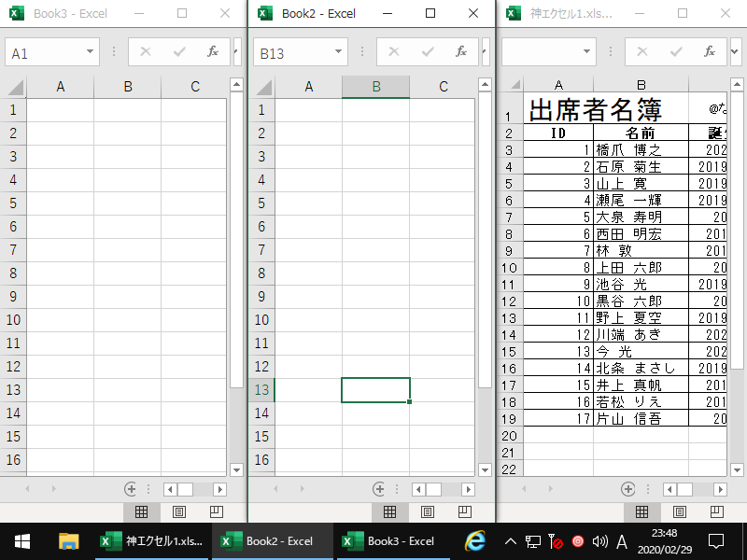Show hidden tray icons via chevron

click(509, 541)
